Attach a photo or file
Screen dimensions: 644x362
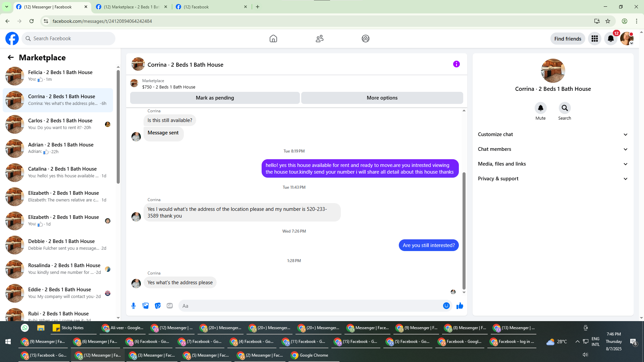(x=146, y=306)
